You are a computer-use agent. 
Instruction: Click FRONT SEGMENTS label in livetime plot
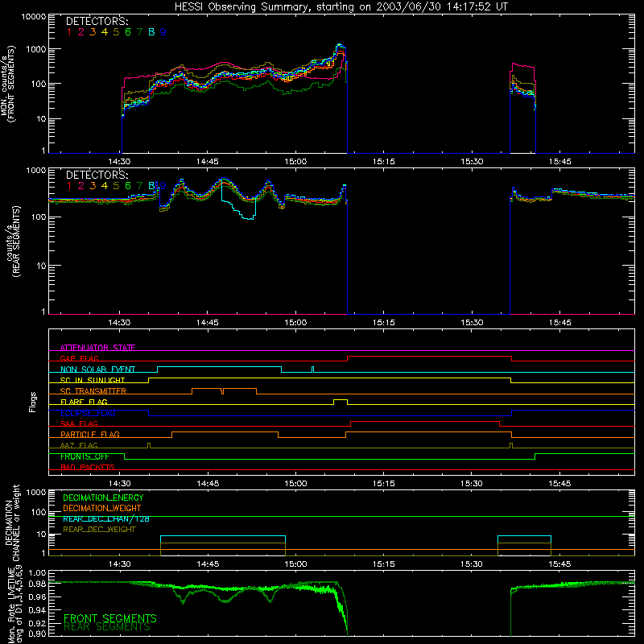[x=110, y=618]
